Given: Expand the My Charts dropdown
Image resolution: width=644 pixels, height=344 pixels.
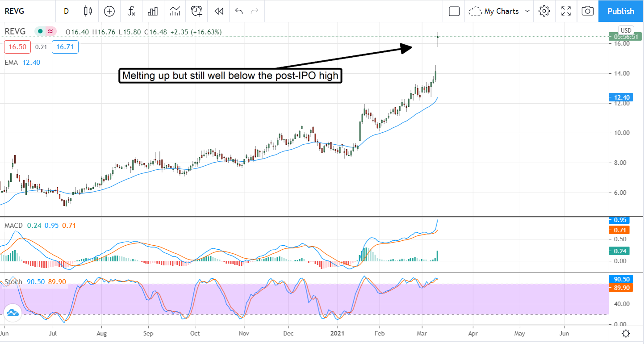Looking at the screenshot, I should coord(501,11).
